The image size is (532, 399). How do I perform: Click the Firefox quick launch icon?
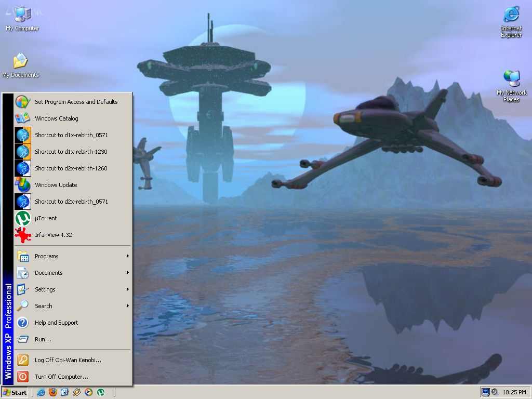coord(52,392)
